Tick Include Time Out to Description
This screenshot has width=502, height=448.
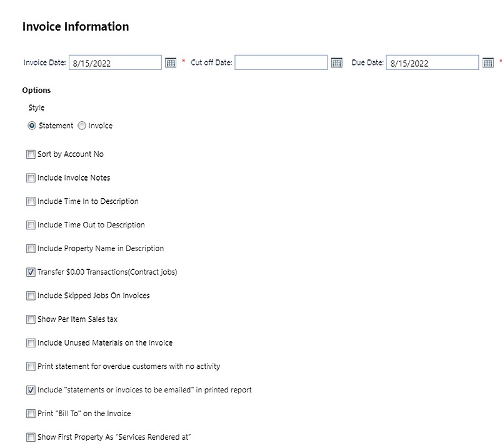pos(31,226)
